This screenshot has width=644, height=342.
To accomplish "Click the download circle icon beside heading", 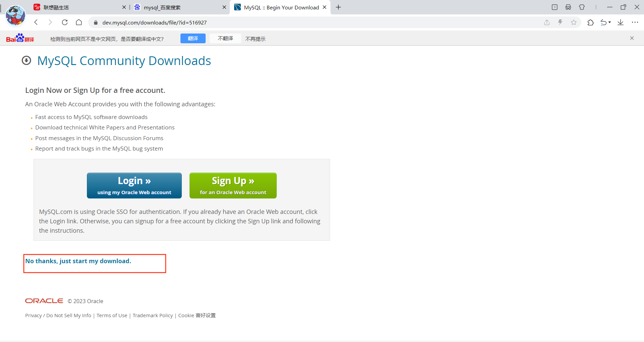I will click(x=26, y=60).
